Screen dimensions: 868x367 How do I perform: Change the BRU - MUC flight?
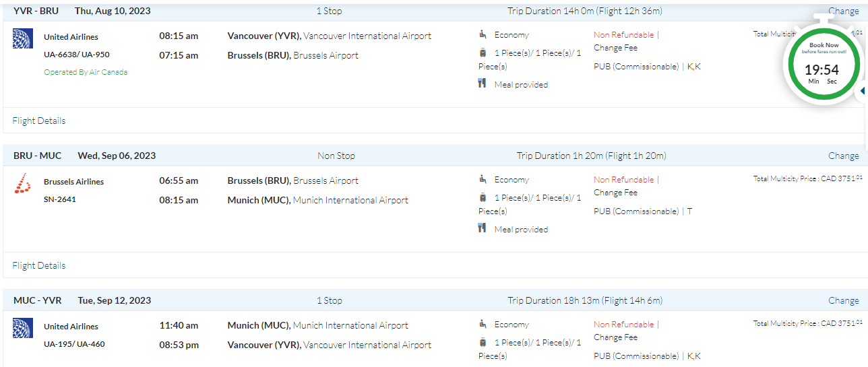coord(843,156)
